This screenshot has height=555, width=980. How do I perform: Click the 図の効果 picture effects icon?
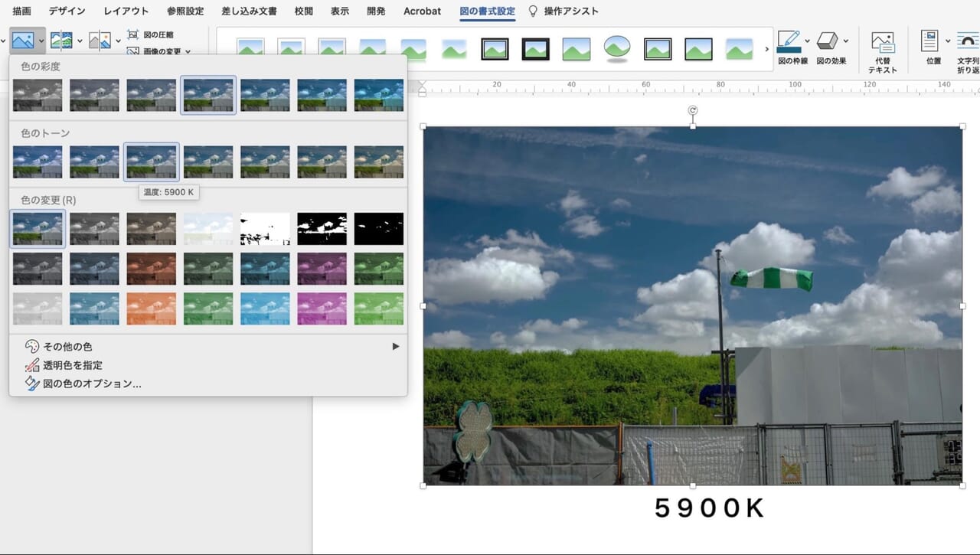827,41
